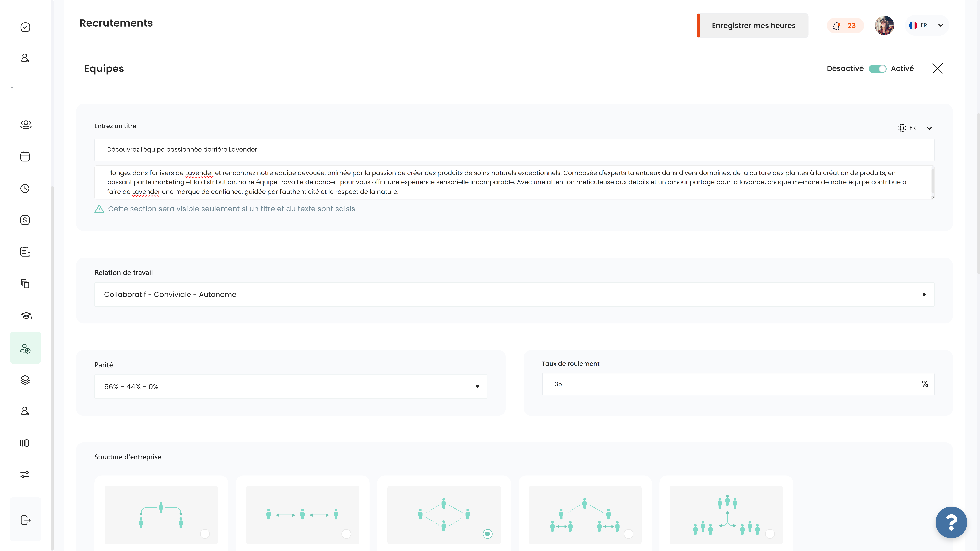Open the sliders settings sidebar icon

25,475
